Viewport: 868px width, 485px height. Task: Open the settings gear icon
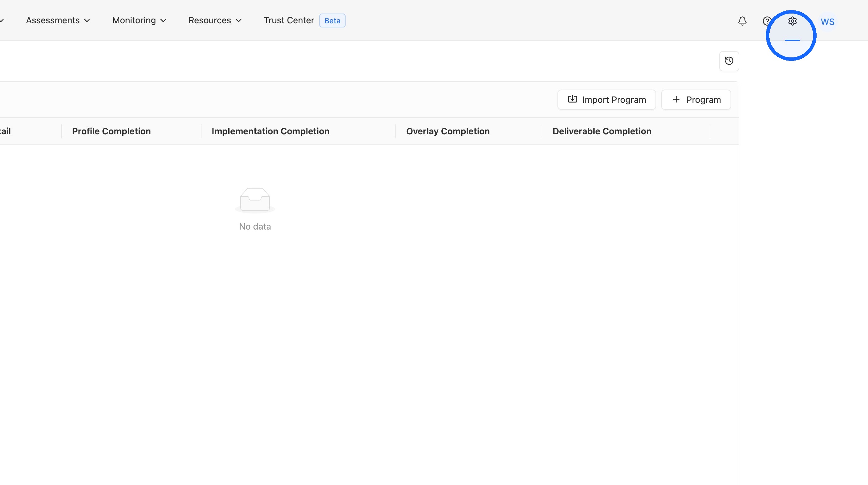(x=792, y=21)
